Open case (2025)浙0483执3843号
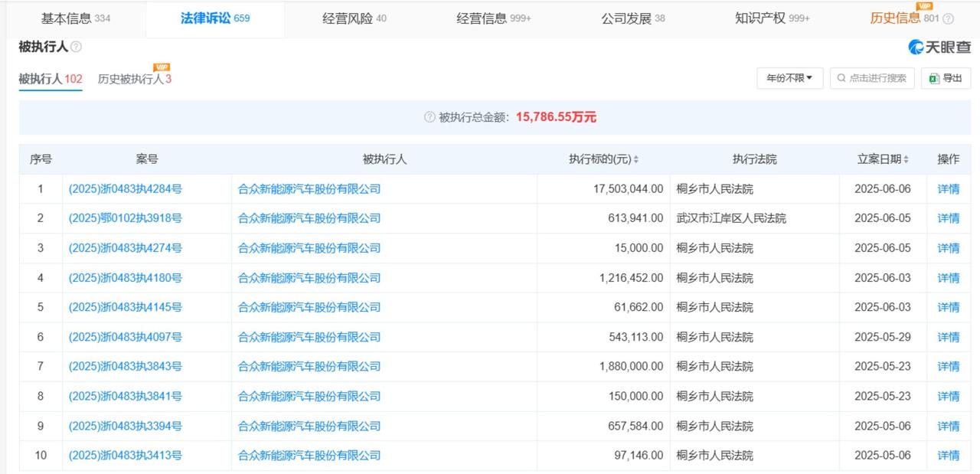This screenshot has width=980, height=474. click(x=126, y=366)
